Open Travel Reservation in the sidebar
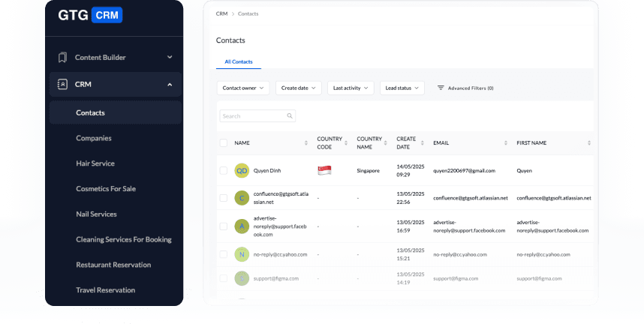The width and height of the screenshot is (644, 324). point(106,290)
